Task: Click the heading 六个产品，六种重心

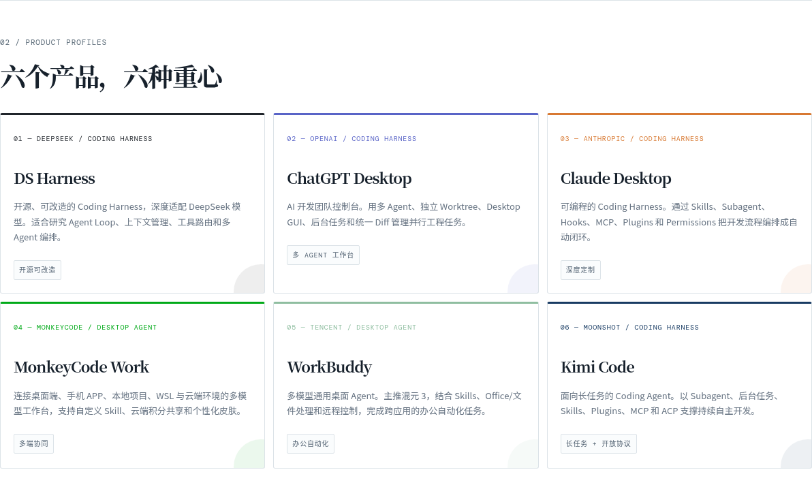Action: click(111, 77)
